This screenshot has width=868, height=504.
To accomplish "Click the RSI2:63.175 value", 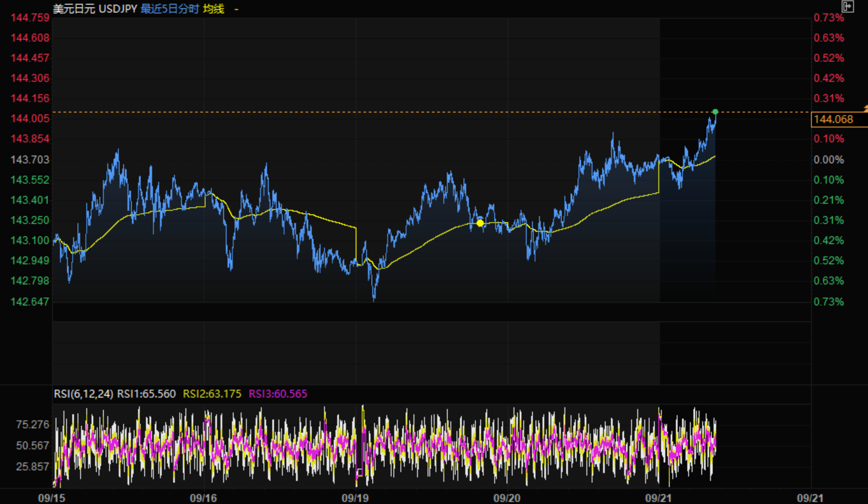I will [x=212, y=393].
